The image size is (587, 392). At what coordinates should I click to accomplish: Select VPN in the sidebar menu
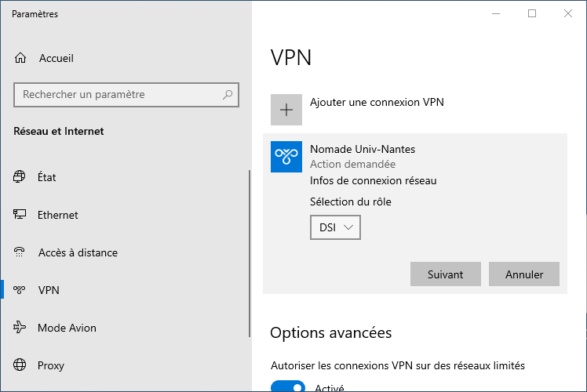tap(49, 290)
